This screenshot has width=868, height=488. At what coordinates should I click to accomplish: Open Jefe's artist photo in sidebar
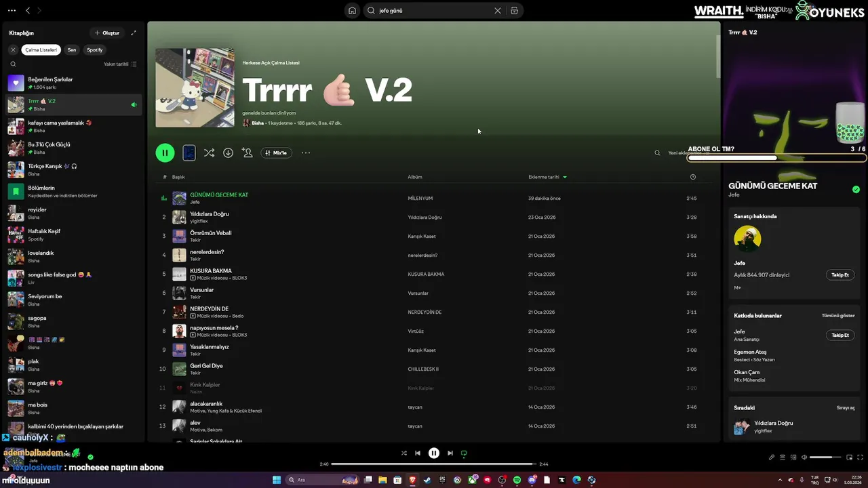click(747, 239)
